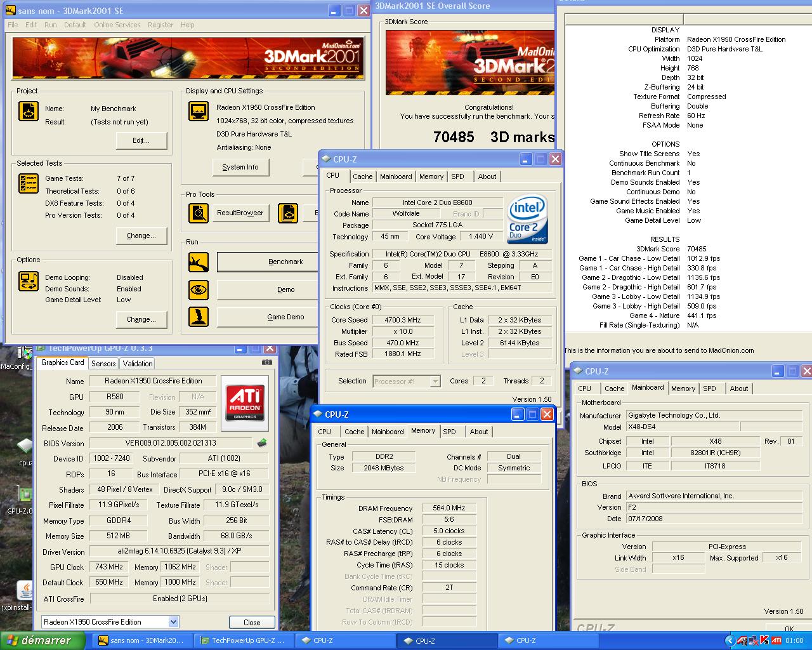The image size is (812, 650).
Task: Click the Intel Core 2 Duo logo in CPU-Z
Action: (527, 220)
